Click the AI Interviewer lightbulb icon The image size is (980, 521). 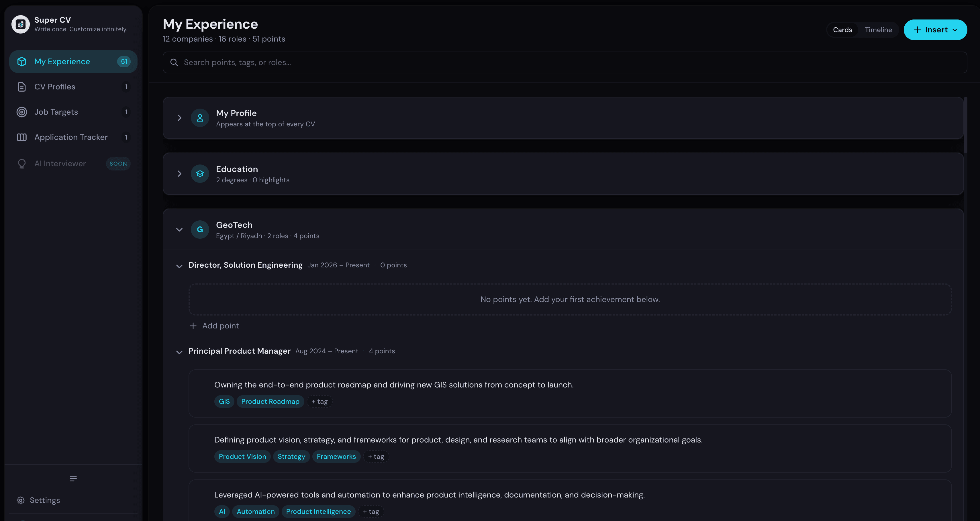tap(22, 164)
